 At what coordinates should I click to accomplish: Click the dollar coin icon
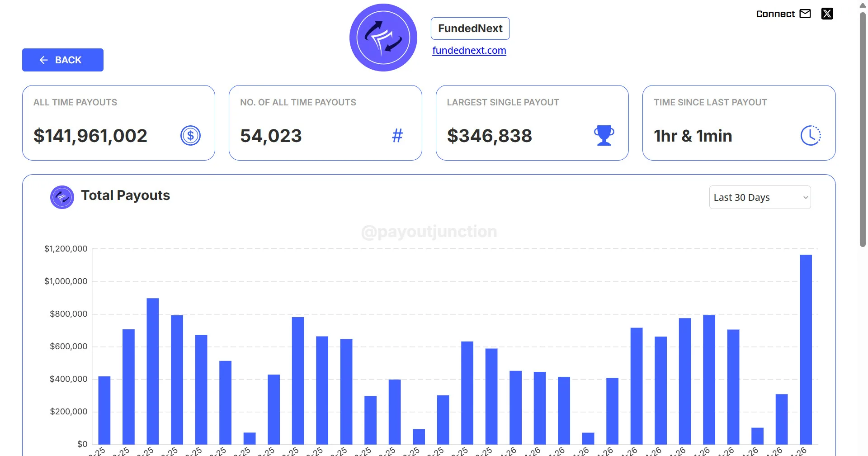[190, 135]
